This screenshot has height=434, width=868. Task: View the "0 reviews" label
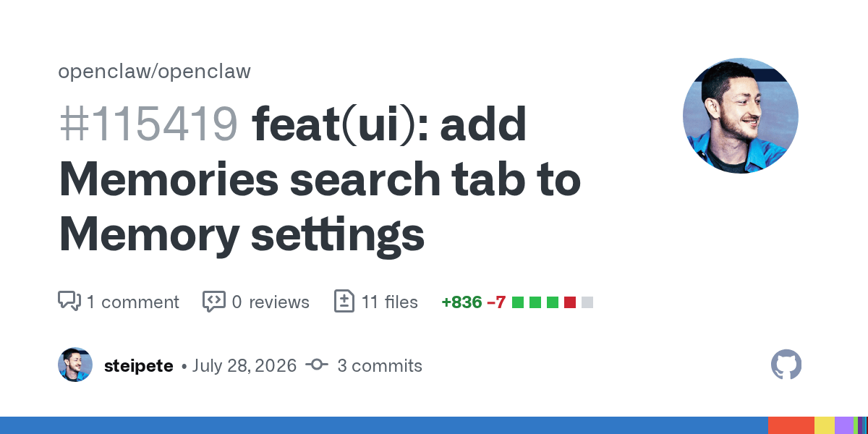point(271,302)
